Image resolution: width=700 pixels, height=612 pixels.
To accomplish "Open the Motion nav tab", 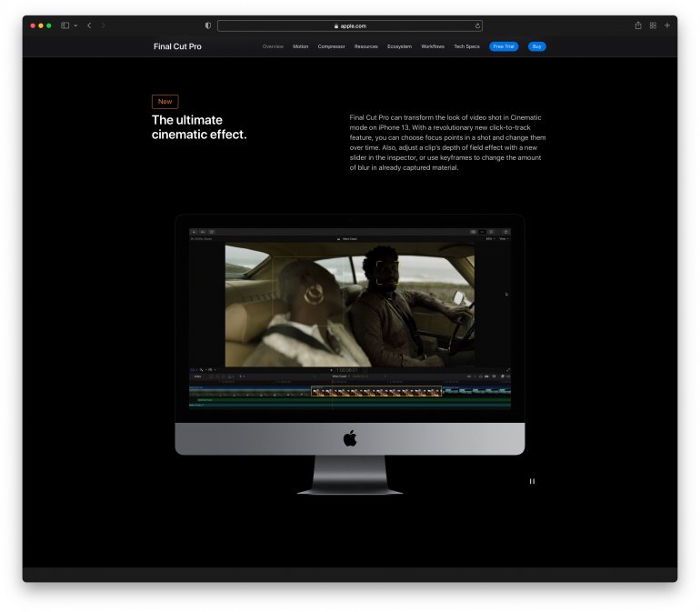I will (301, 46).
